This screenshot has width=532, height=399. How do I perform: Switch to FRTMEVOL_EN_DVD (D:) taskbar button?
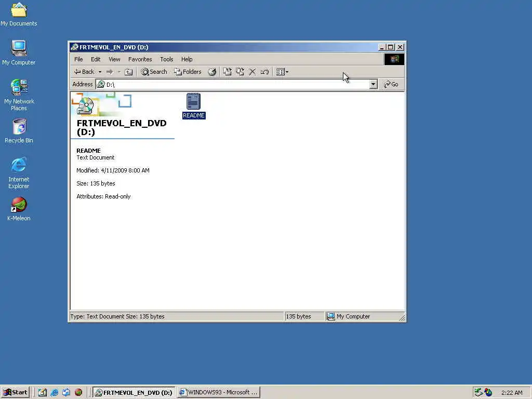click(x=134, y=393)
